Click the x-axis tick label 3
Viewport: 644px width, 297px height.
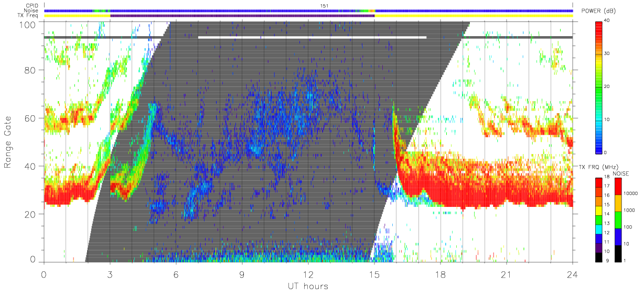tap(110, 274)
